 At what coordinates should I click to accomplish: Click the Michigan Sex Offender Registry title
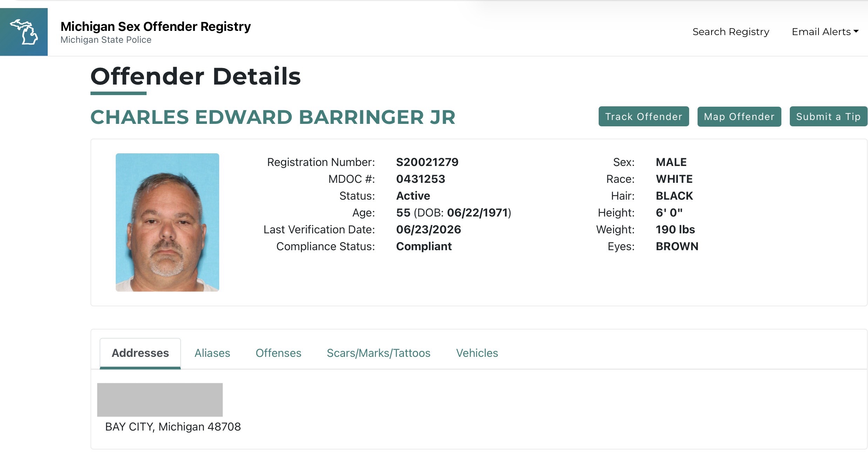coord(156,26)
